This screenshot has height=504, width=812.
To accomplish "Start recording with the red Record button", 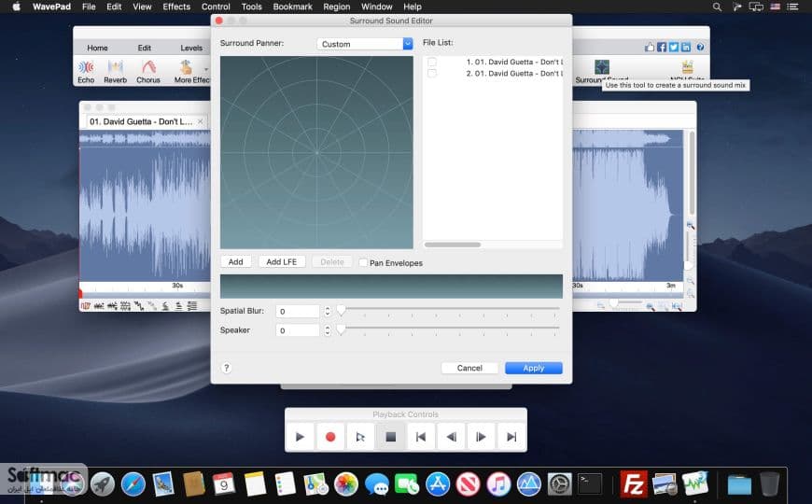I will (329, 437).
